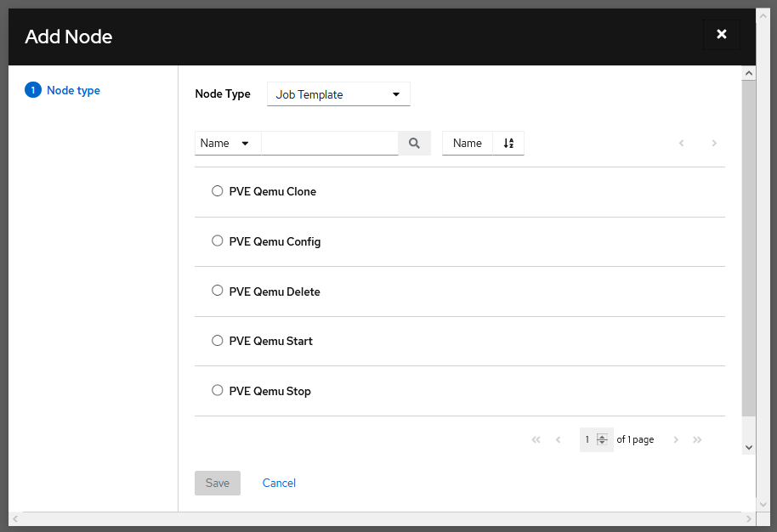Select PVE Qemu Clone radio button
Screen dimensions: 777x532
coord(218,191)
